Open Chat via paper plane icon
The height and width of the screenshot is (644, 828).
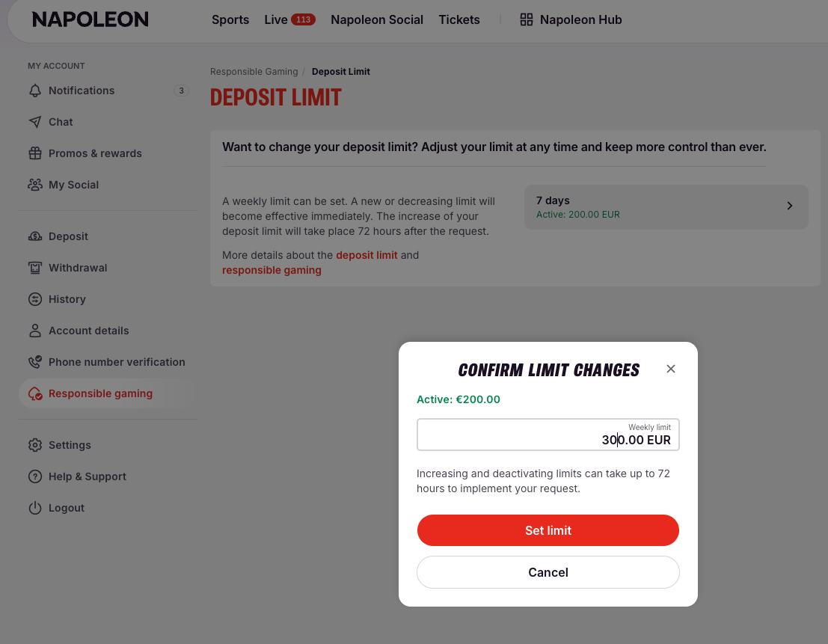pyautogui.click(x=35, y=122)
